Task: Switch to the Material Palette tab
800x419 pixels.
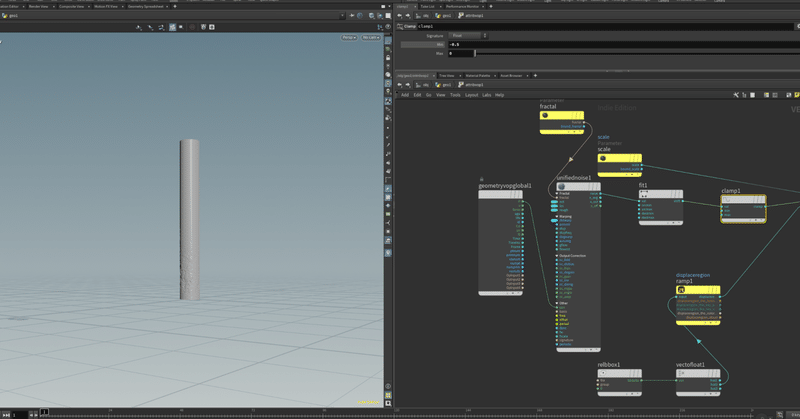Action: 478,76
